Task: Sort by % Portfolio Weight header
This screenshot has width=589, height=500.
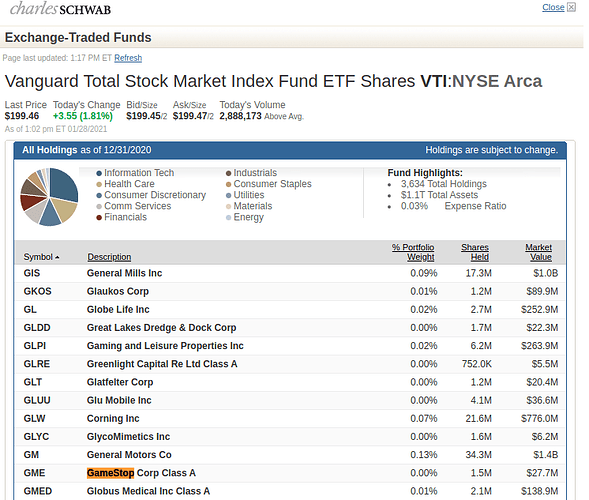Action: [x=413, y=252]
